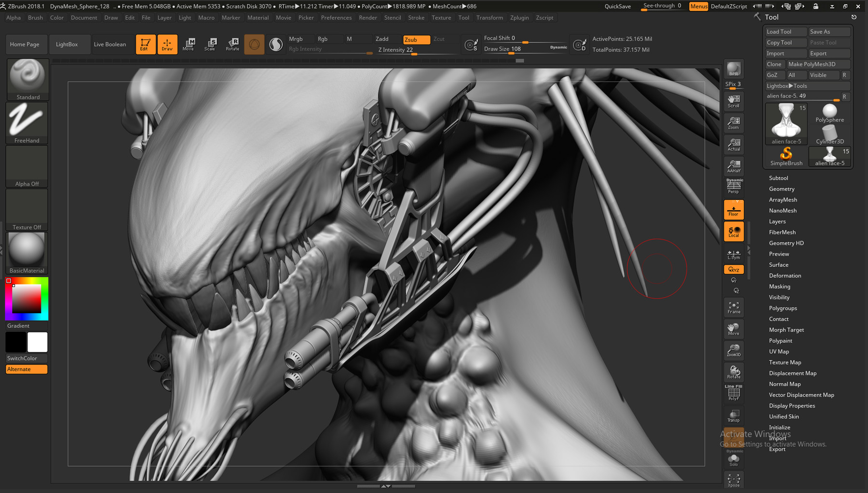Viewport: 868px width, 493px height.
Task: Toggle the Floor grid
Action: point(733,209)
